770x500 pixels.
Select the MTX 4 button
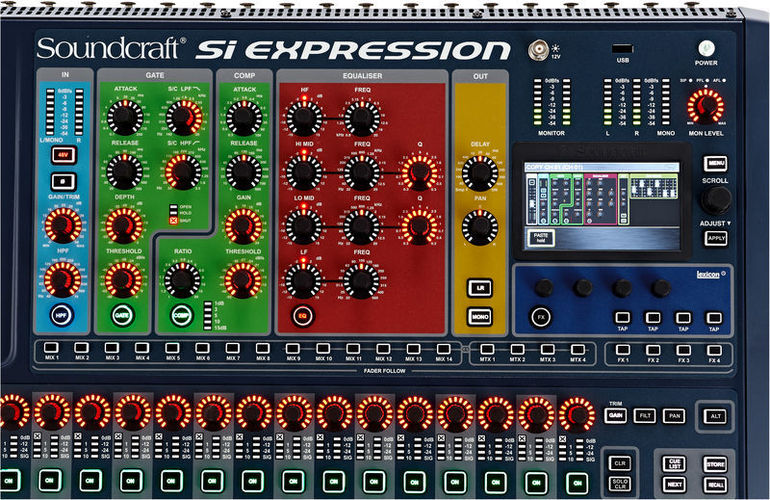[578, 349]
